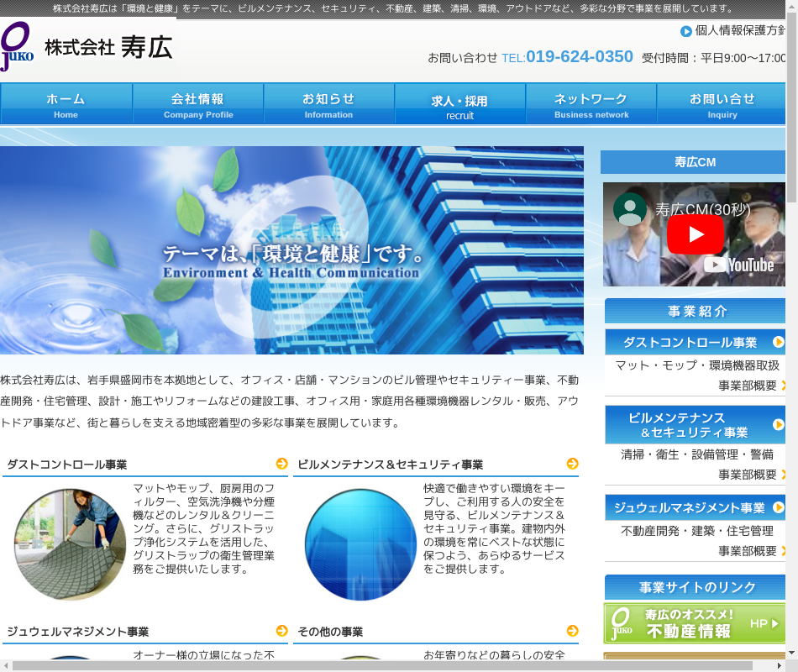
Task: Open the 個人情報保護方針 link
Action: point(740,31)
